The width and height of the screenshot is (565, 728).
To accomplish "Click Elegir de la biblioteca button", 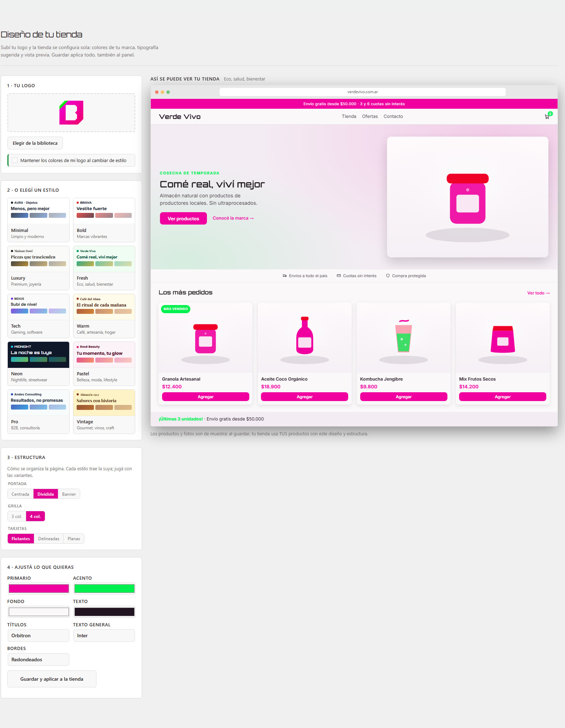I will pyautogui.click(x=35, y=143).
